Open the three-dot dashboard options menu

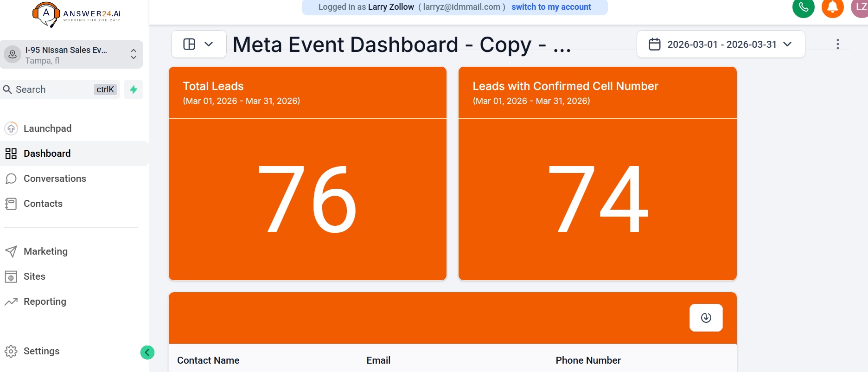point(837,44)
